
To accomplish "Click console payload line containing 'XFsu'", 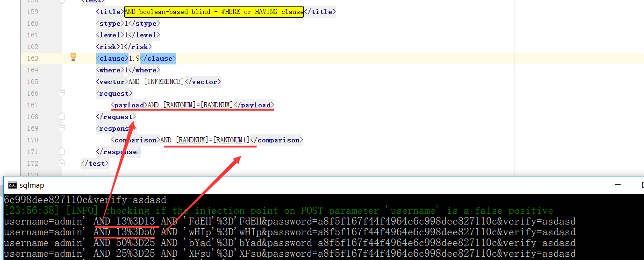I will [x=290, y=253].
